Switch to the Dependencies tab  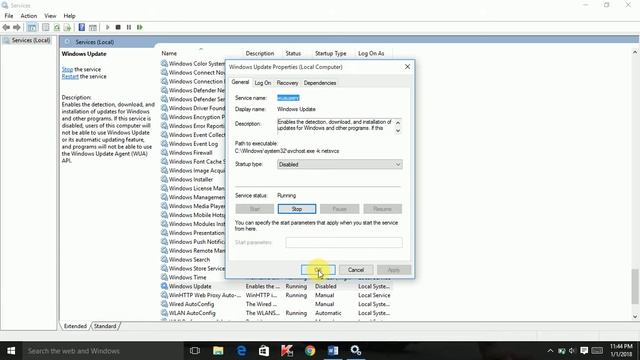320,83
